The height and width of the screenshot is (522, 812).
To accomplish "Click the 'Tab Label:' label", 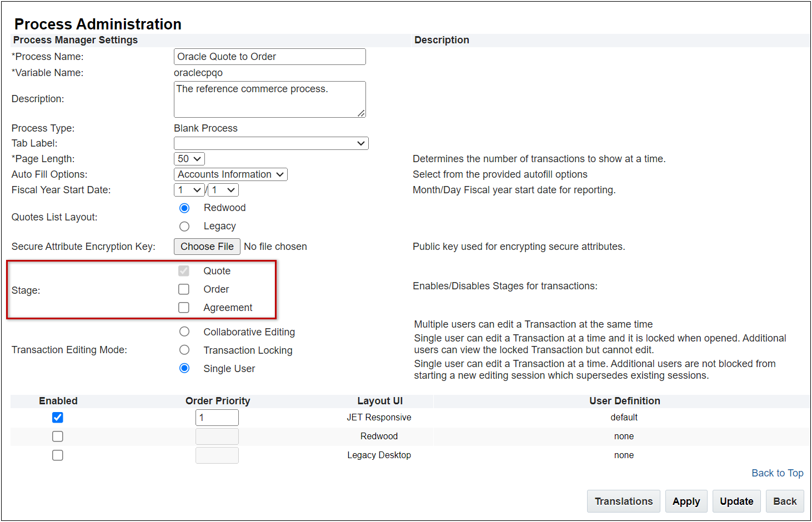I will coord(34,143).
